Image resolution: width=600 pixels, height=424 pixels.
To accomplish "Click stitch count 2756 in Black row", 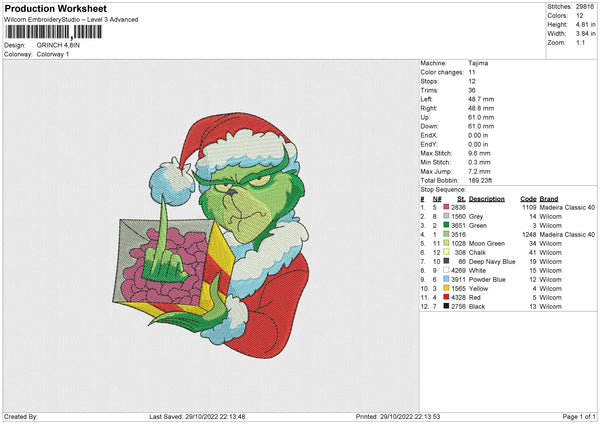I will click(x=458, y=307).
